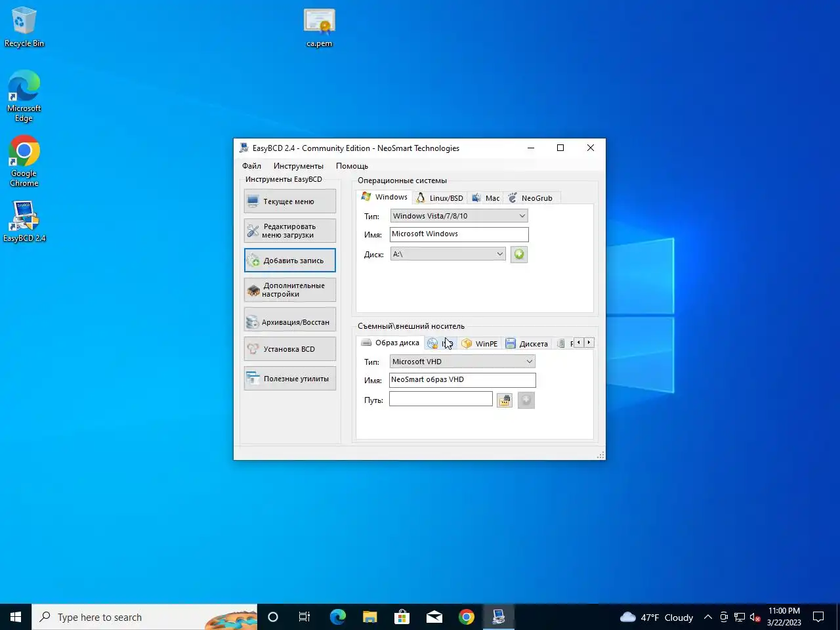Screen dimensions: 840x630
Task: Open the weather 47°F Cloudy widget
Action: point(656,617)
